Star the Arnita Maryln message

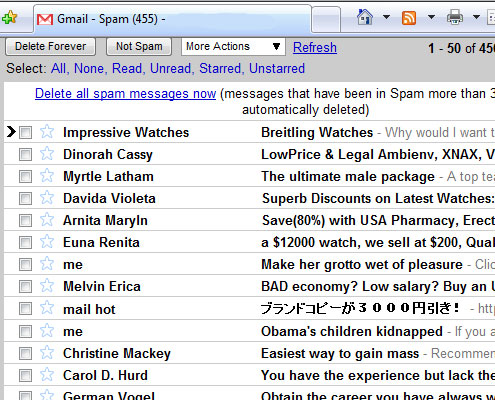[x=47, y=219]
